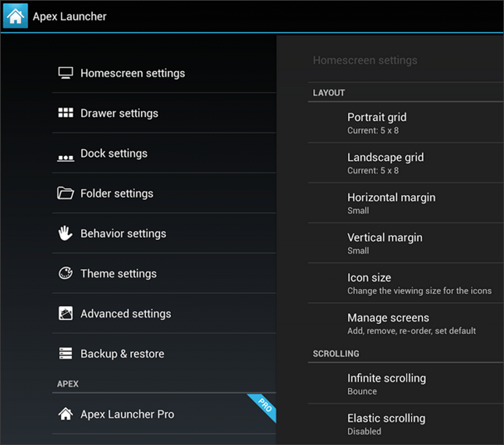Click the Drawer settings grid icon
Image resolution: width=504 pixels, height=445 pixels.
(x=66, y=113)
